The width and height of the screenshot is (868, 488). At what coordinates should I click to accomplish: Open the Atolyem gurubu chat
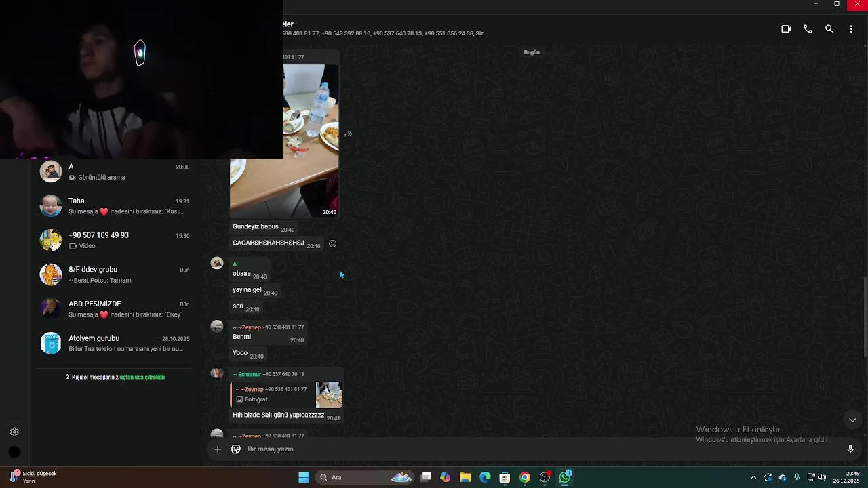click(x=115, y=343)
